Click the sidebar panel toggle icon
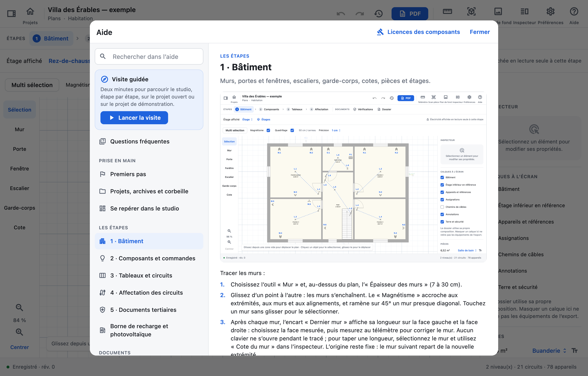This screenshot has width=588, height=376. pos(11,13)
